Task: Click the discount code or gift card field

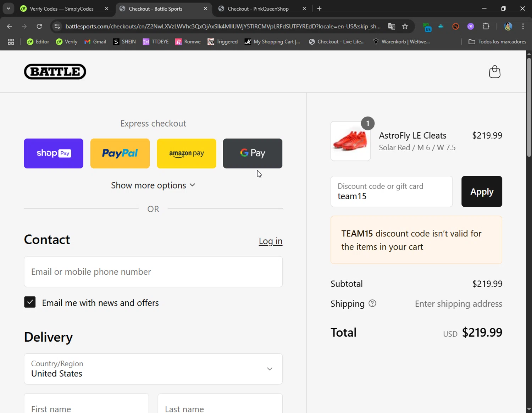Action: pyautogui.click(x=392, y=191)
